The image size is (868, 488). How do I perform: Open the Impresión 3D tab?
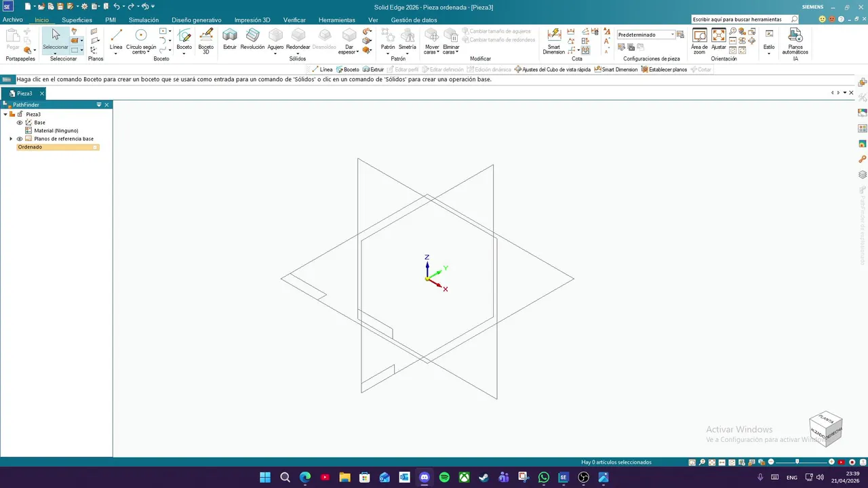pyautogui.click(x=252, y=20)
